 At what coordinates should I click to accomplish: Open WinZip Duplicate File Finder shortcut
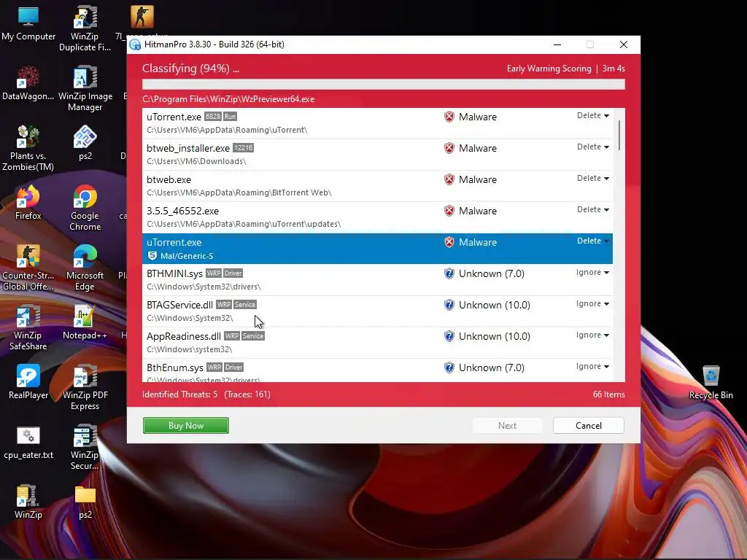(x=85, y=28)
